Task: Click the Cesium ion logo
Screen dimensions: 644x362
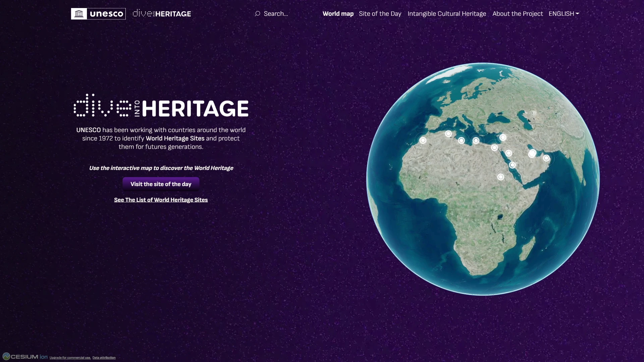Action: click(x=25, y=357)
